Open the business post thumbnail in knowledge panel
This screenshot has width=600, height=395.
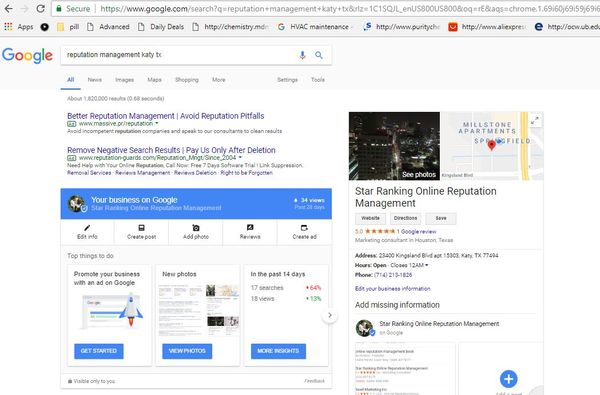405,369
